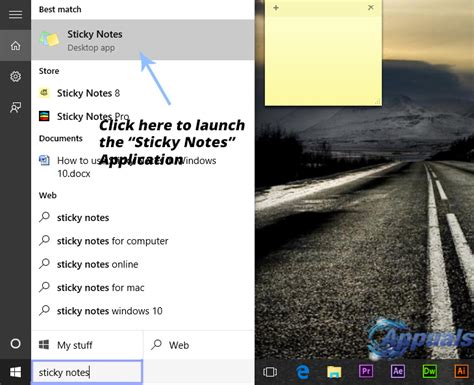Open File Explorer from the taskbar

334,372
